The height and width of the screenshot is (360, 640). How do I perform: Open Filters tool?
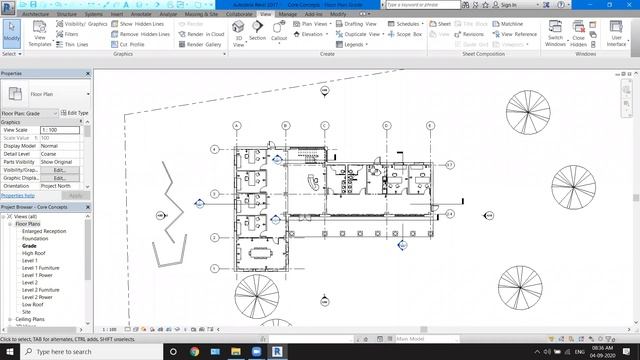click(67, 34)
